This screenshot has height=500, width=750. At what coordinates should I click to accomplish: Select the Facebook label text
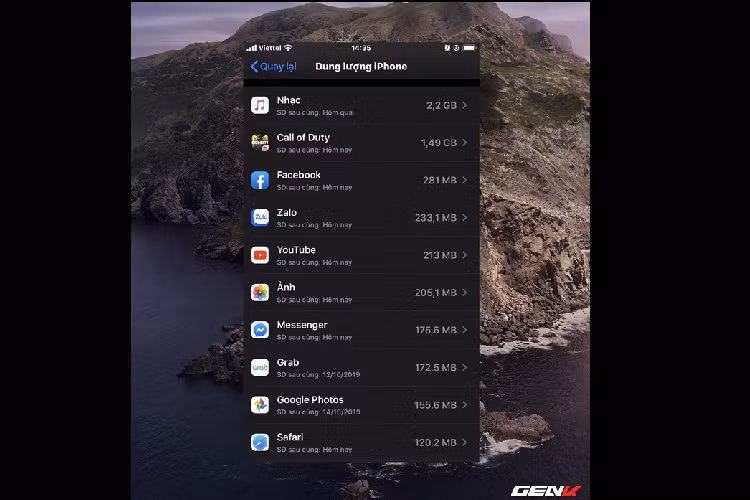coord(298,175)
